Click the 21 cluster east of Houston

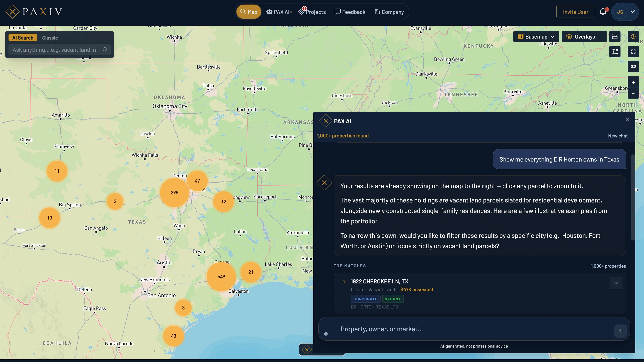(251, 272)
